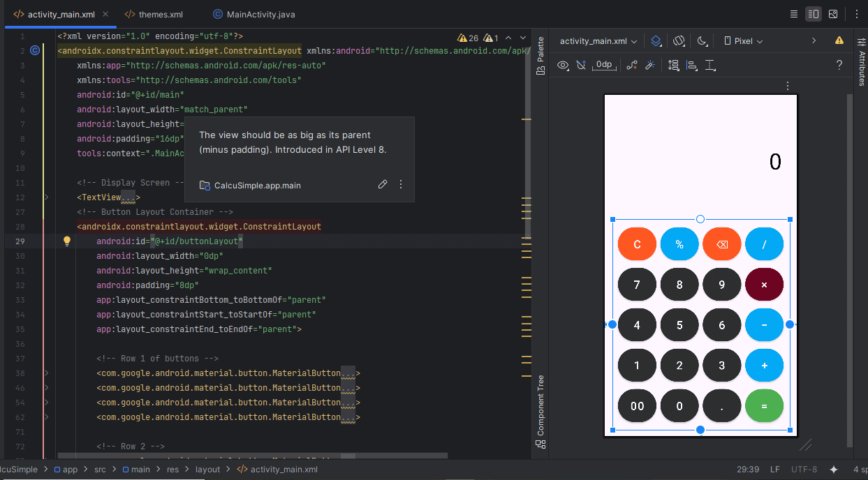Open the Design Surface layers selector
Image resolution: width=868 pixels, height=480 pixels.
[656, 41]
